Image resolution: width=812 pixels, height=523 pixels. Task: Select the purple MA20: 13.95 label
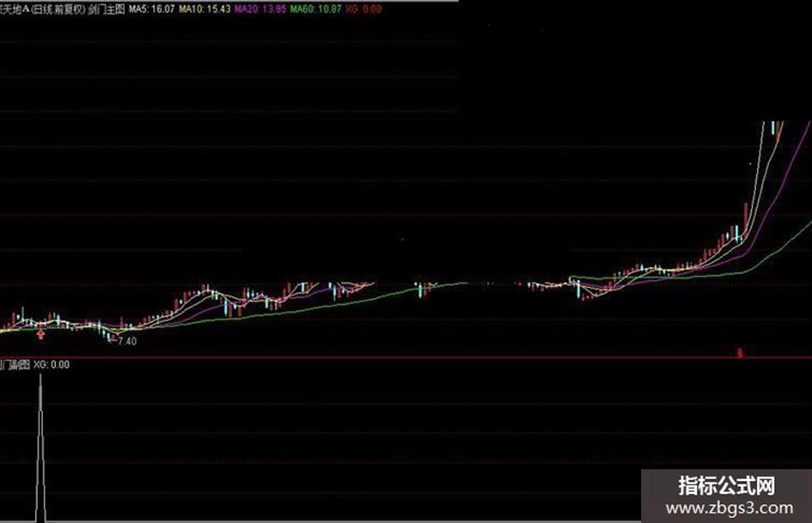point(260,9)
